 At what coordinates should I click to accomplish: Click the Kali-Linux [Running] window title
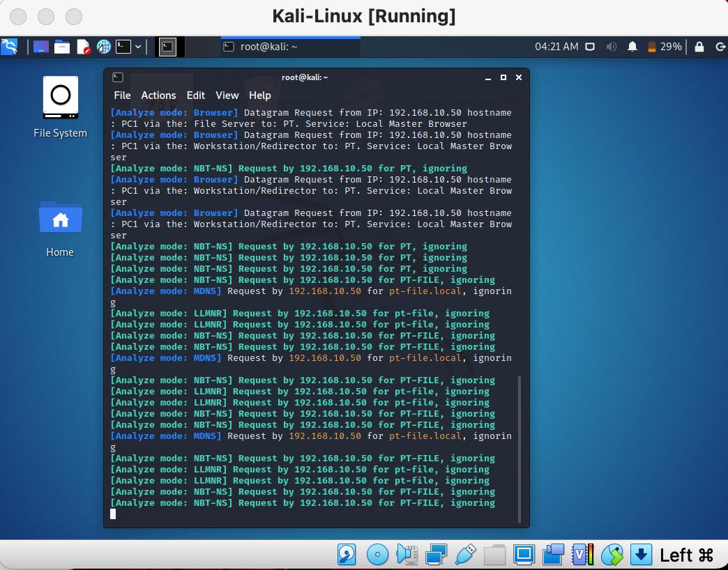pos(364,16)
